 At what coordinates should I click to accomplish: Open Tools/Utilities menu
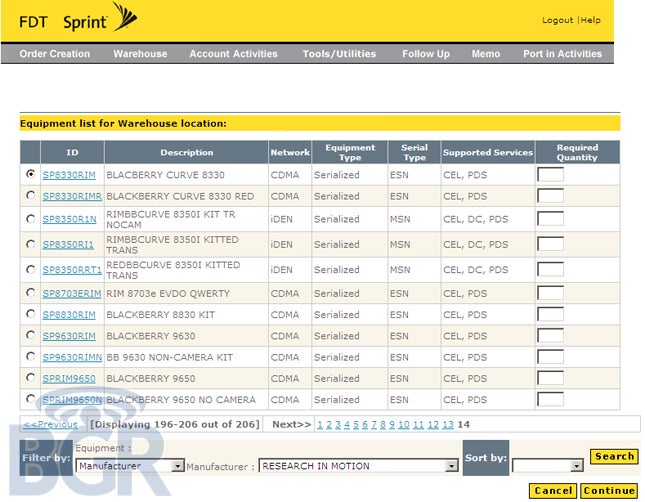point(339,54)
